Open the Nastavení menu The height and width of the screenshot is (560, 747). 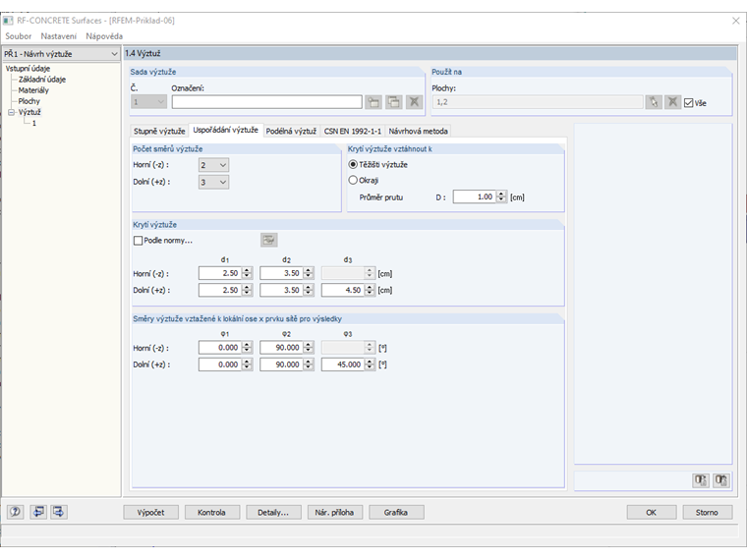[59, 36]
